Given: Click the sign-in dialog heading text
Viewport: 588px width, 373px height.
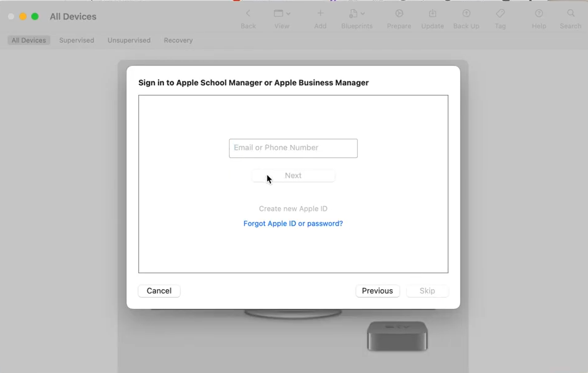Looking at the screenshot, I should 254,83.
